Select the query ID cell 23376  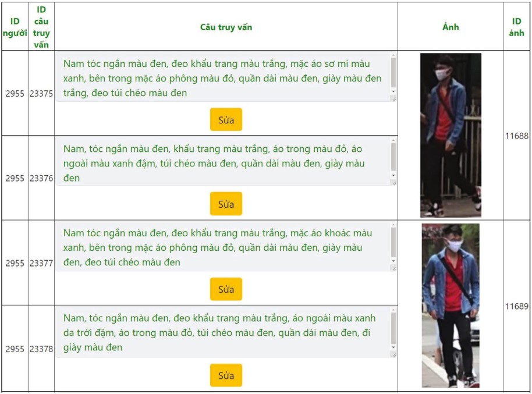tap(41, 178)
